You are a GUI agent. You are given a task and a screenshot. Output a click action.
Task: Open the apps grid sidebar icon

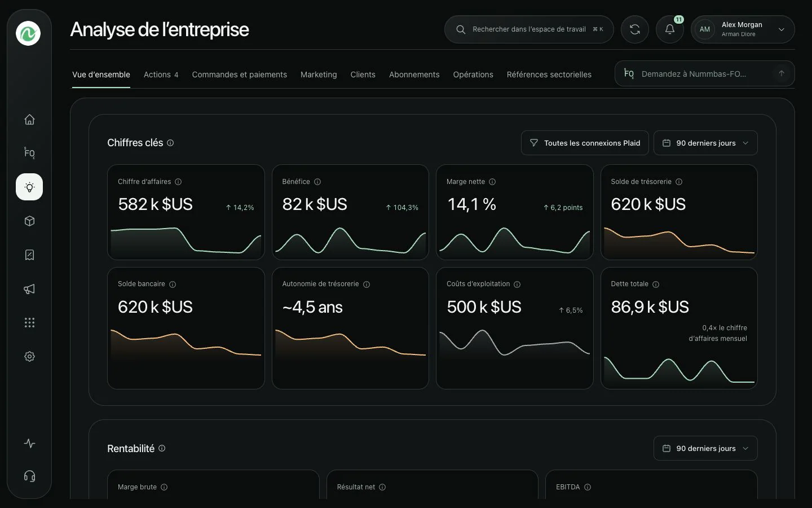pyautogui.click(x=29, y=323)
